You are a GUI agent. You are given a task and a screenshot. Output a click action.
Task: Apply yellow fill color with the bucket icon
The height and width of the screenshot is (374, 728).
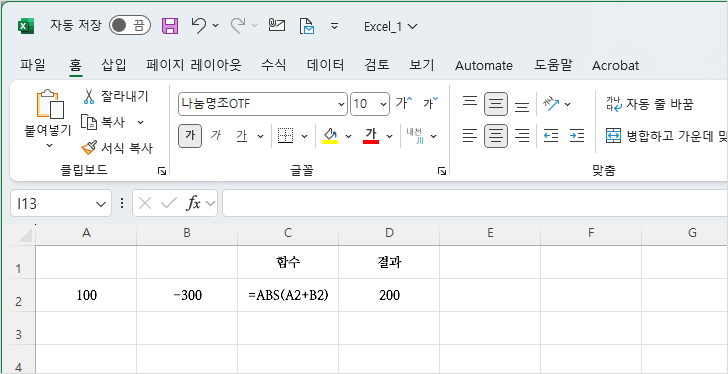click(x=330, y=136)
